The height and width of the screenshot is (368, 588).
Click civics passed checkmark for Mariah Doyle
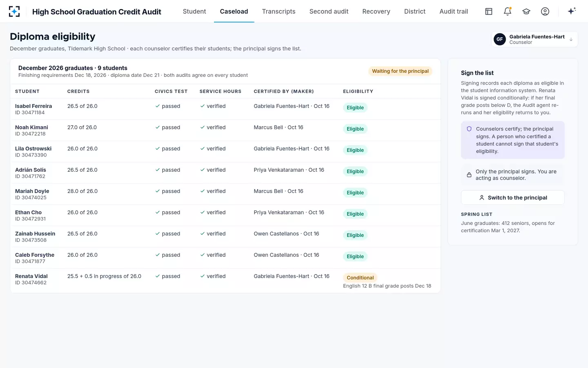(158, 191)
